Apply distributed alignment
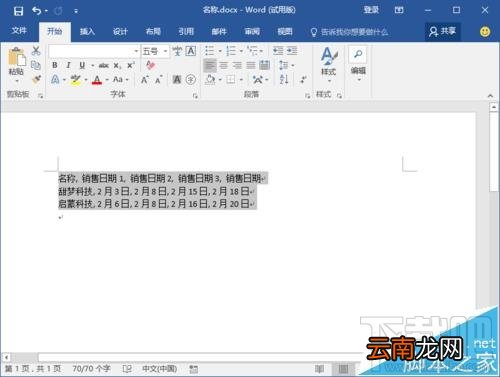The image size is (500, 377). [x=265, y=65]
